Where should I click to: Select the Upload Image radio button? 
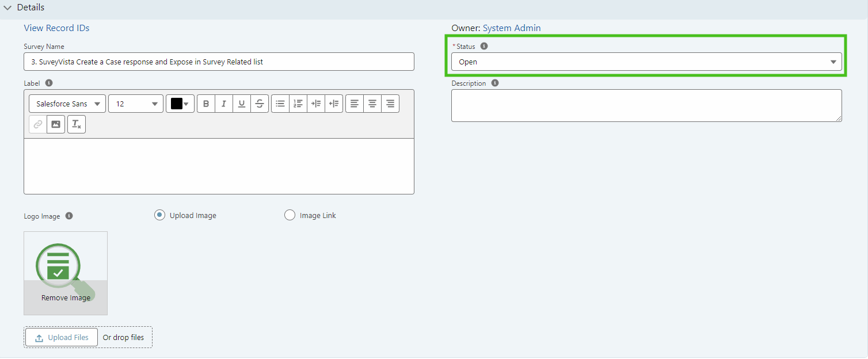point(159,215)
